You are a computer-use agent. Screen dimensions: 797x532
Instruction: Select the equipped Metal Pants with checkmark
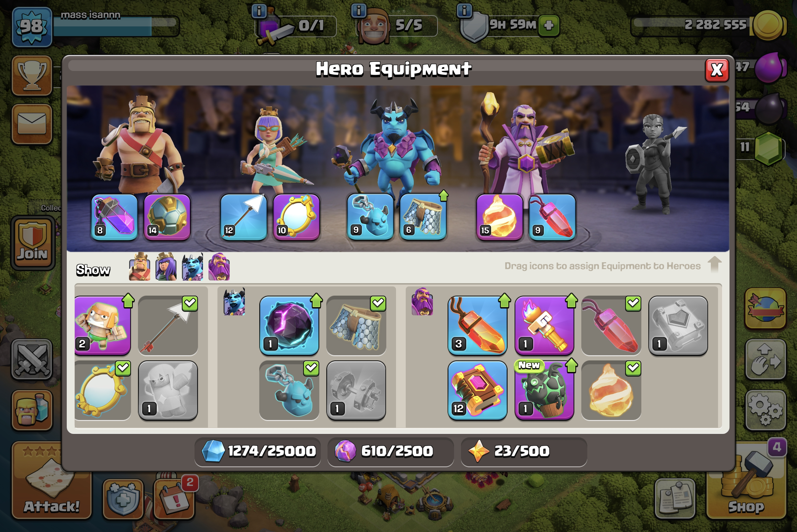356,325
